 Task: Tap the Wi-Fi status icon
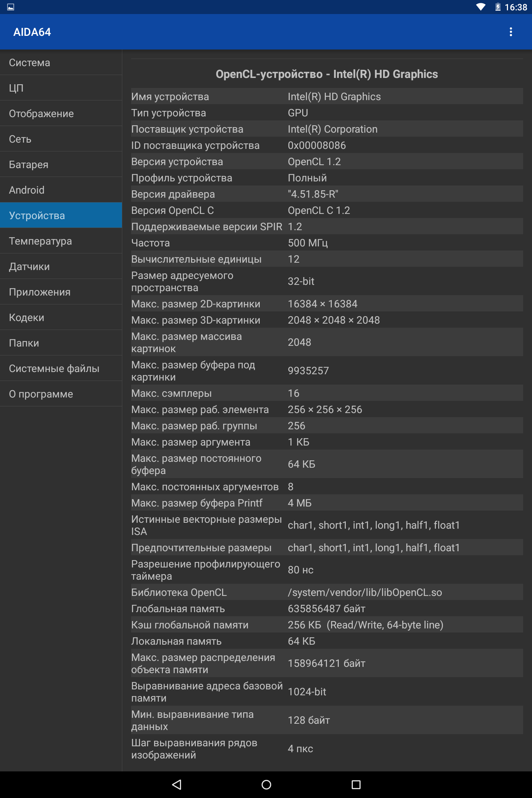point(481,7)
